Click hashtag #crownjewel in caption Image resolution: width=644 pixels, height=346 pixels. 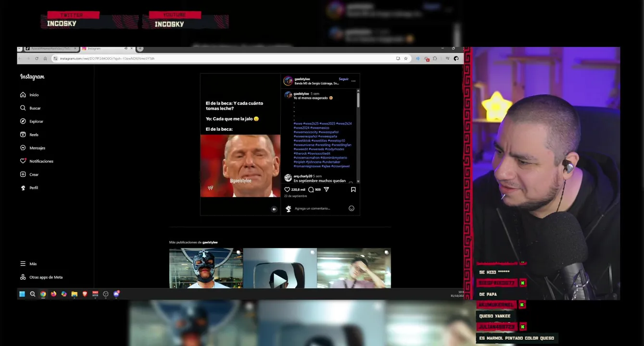[341, 166]
